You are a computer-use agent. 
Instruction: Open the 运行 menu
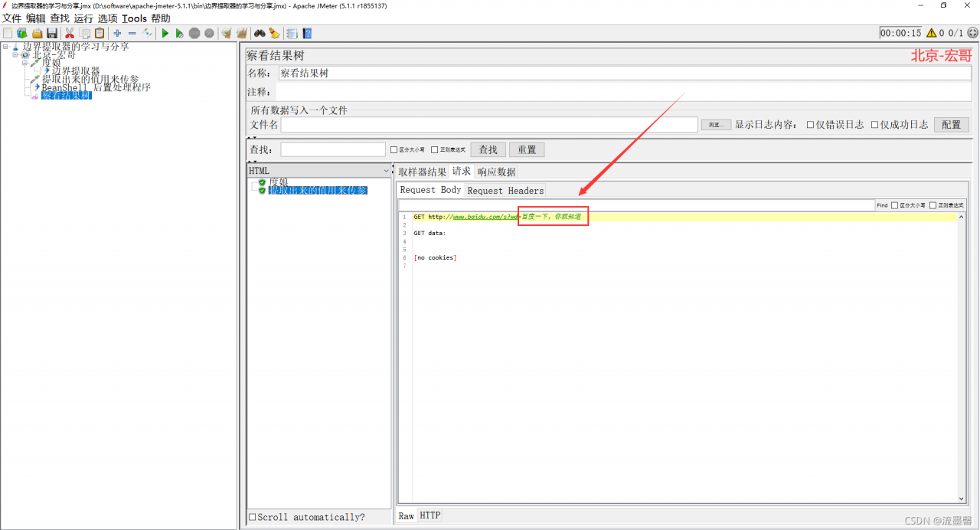tap(83, 18)
